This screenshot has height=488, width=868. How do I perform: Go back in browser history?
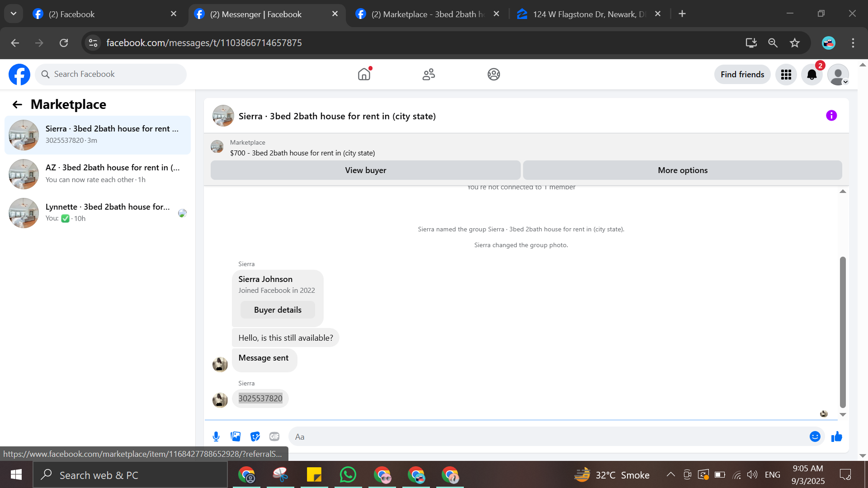(15, 43)
